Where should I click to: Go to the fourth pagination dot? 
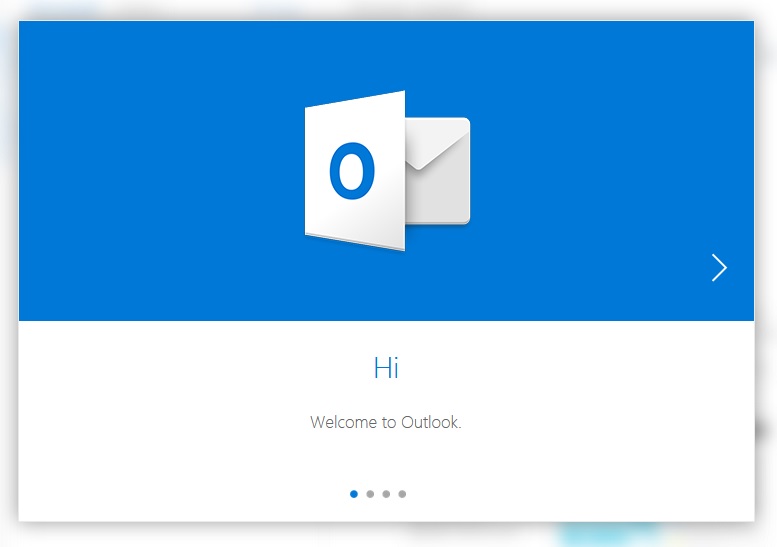coord(402,494)
